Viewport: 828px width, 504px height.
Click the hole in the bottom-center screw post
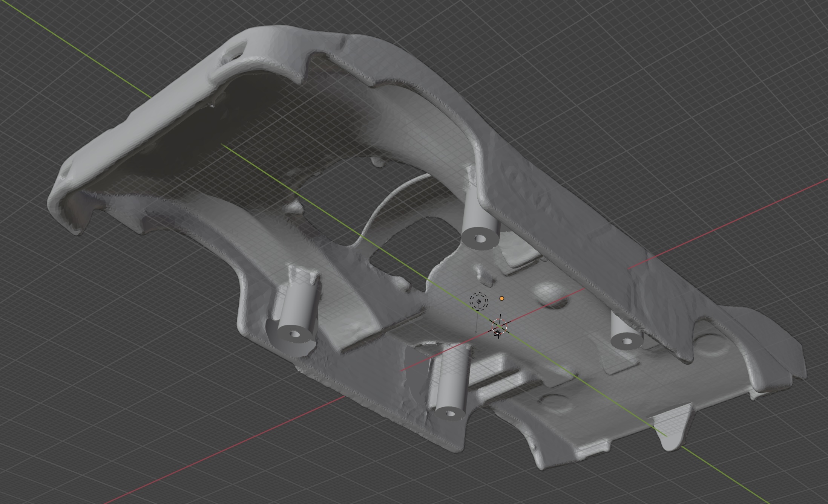tap(450, 413)
